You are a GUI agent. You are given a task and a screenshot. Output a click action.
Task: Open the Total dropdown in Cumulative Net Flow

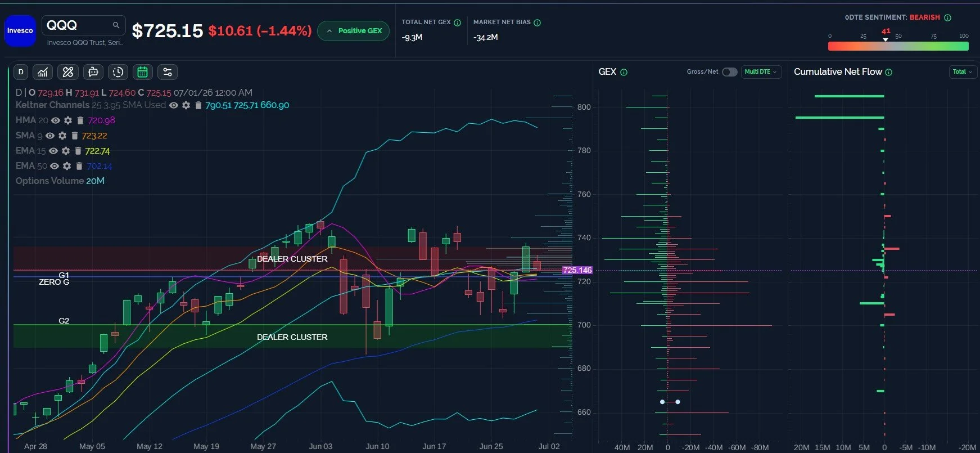coord(962,72)
